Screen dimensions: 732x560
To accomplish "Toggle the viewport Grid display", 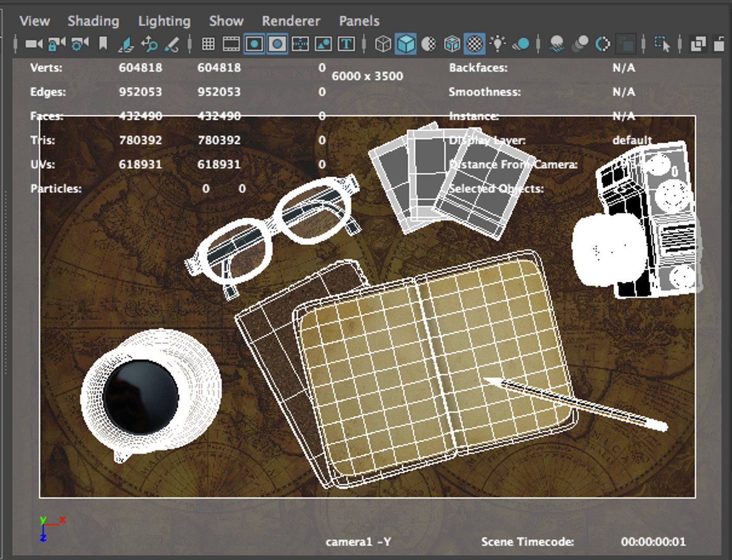I will coord(208,44).
